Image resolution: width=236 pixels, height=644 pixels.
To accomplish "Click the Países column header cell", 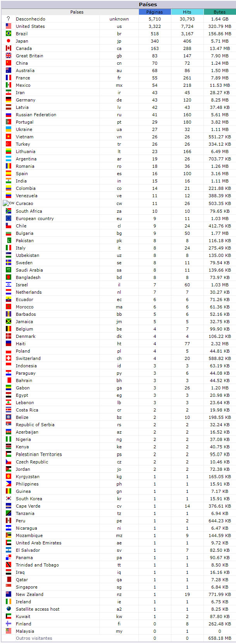I will [77, 12].
